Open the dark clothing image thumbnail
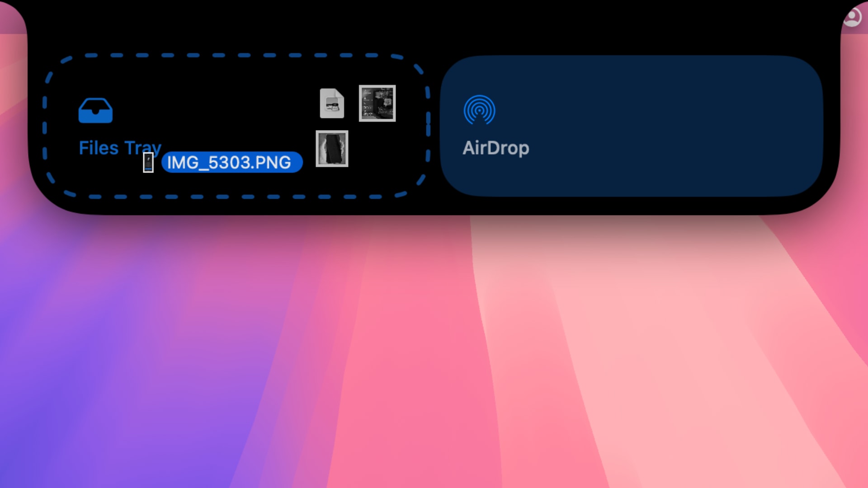The height and width of the screenshot is (488, 868). [331, 147]
